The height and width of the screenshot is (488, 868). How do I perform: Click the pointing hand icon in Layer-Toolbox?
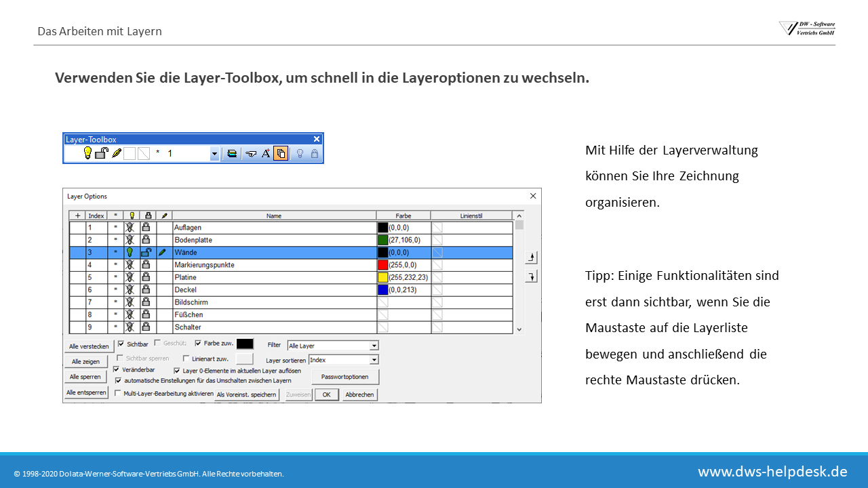point(251,154)
